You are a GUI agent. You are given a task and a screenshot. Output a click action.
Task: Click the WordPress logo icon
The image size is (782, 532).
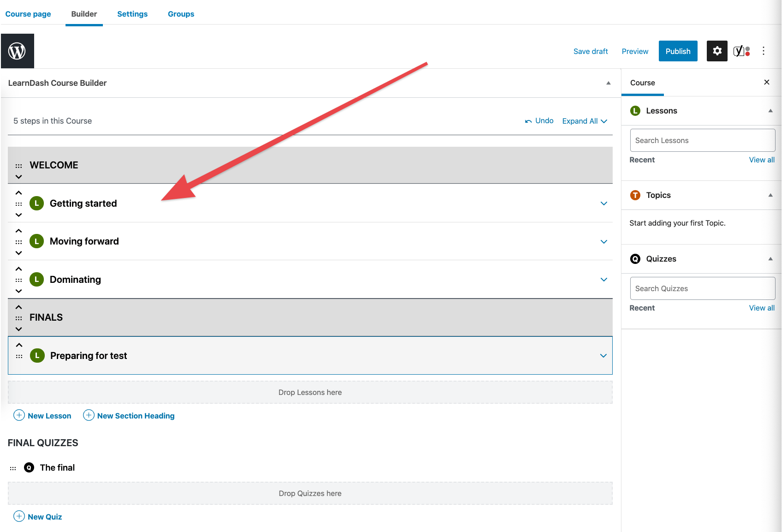18,51
